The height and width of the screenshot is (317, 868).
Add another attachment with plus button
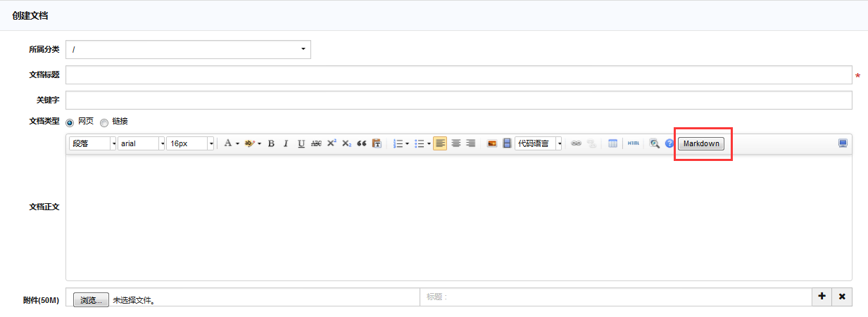tap(822, 297)
